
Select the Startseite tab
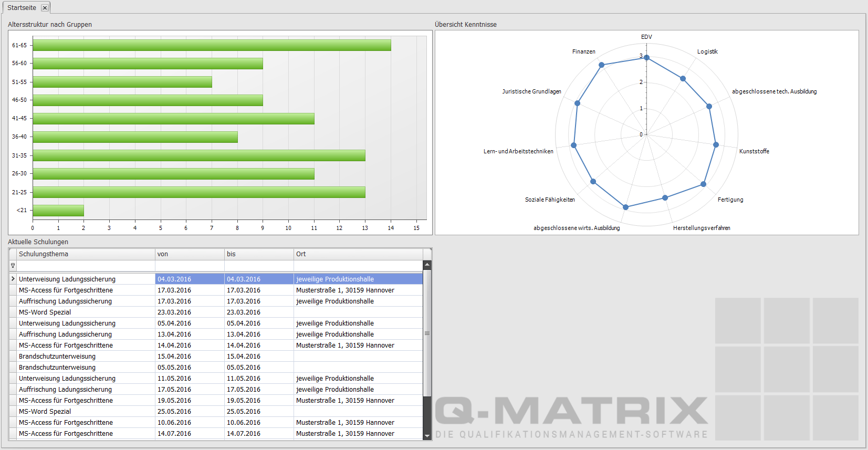pos(22,8)
